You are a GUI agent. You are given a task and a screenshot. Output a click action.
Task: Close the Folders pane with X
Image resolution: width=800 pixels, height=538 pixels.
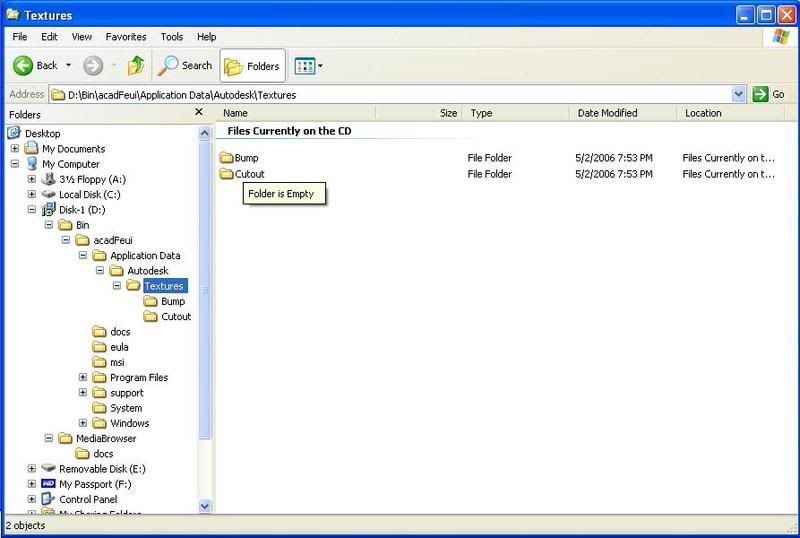click(198, 113)
